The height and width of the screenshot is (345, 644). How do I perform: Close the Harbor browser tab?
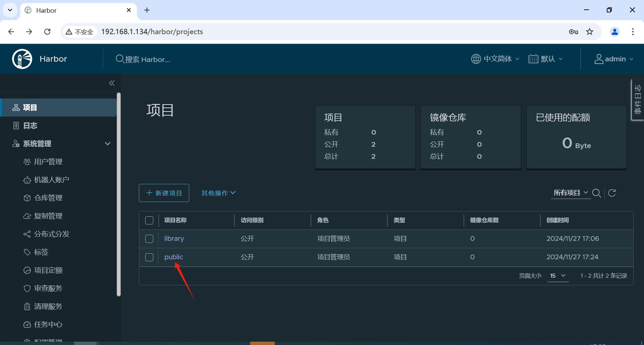click(129, 10)
